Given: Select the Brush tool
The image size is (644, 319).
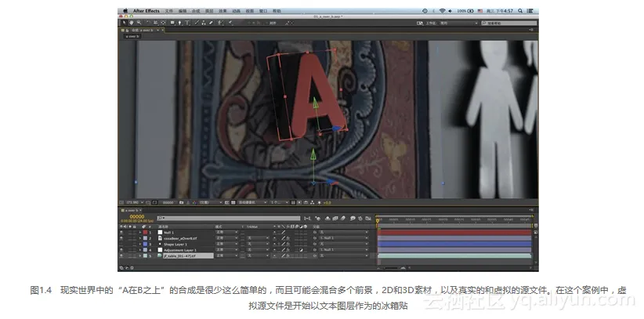Looking at the screenshot, I should tap(197, 23).
